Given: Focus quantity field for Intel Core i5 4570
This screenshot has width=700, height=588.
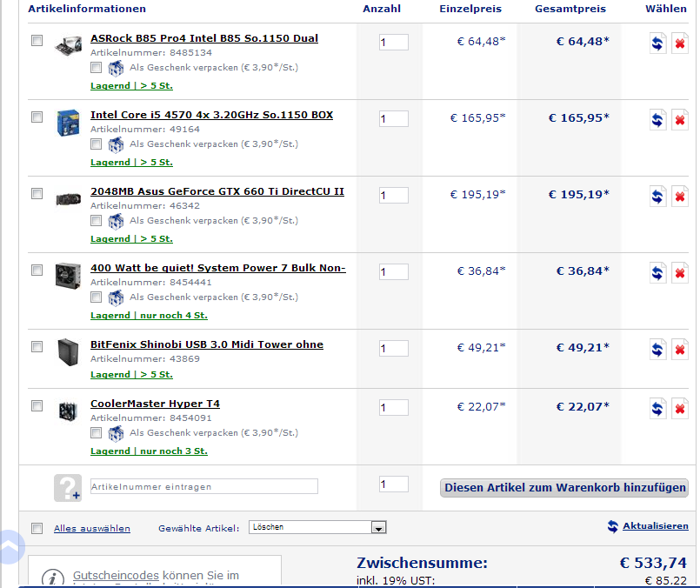Looking at the screenshot, I should point(394,119).
